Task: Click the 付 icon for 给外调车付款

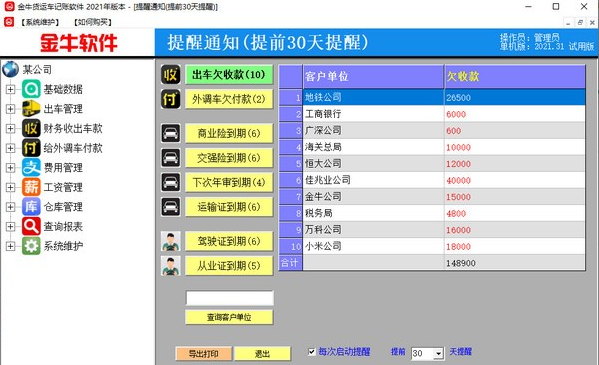Action: point(31,148)
